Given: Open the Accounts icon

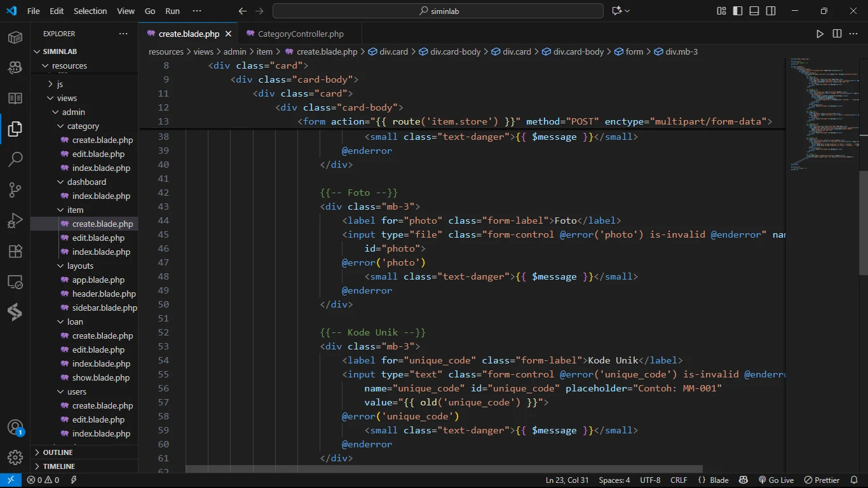Looking at the screenshot, I should click(15, 427).
